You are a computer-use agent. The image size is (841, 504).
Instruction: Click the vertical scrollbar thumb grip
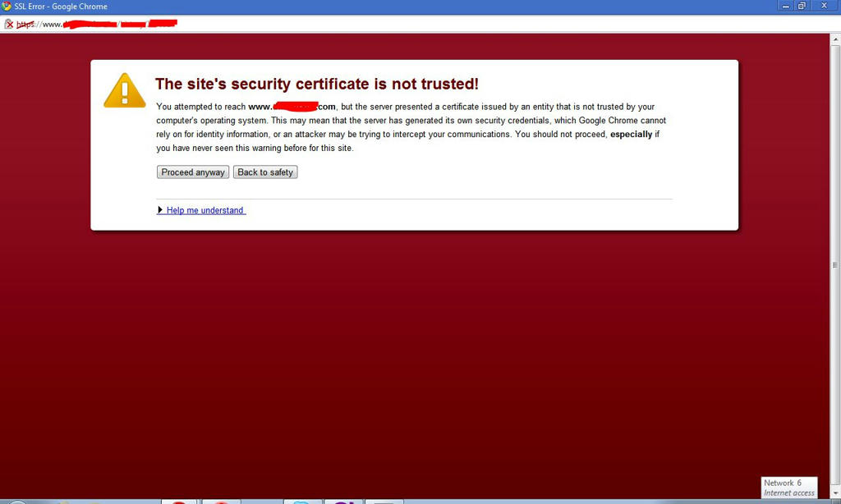835,265
